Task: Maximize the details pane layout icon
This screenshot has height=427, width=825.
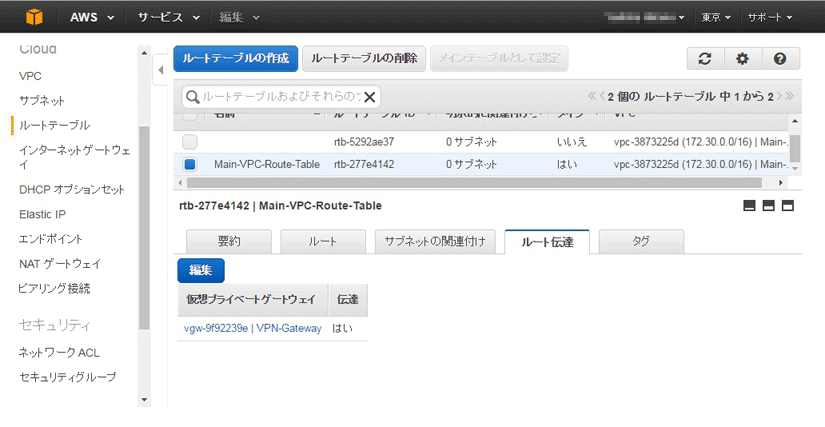Action: (787, 206)
